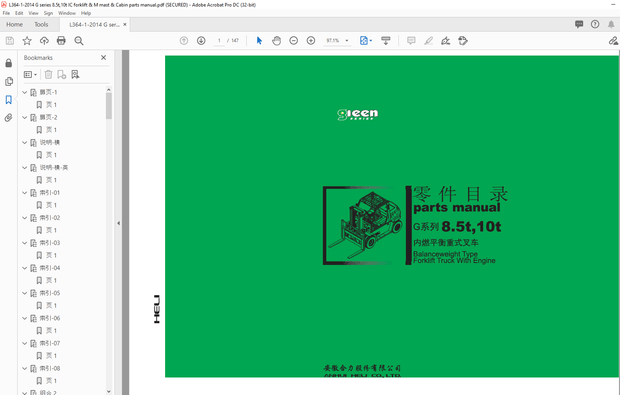Click the scrolling mode toolbar icon

[386, 40]
